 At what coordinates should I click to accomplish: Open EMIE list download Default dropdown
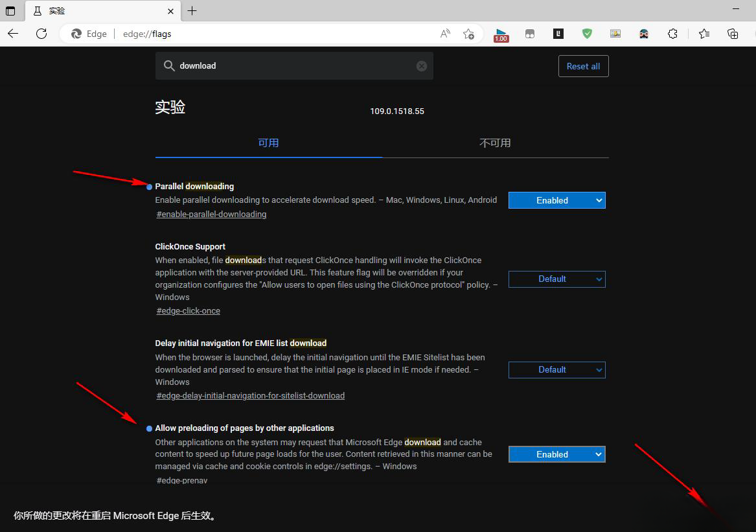point(557,369)
